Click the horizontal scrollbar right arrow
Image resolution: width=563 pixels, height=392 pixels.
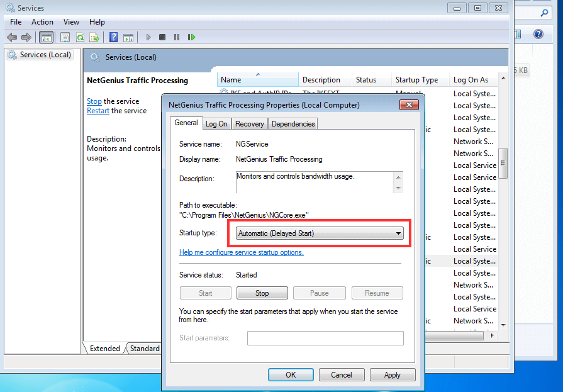pyautogui.click(x=493, y=335)
